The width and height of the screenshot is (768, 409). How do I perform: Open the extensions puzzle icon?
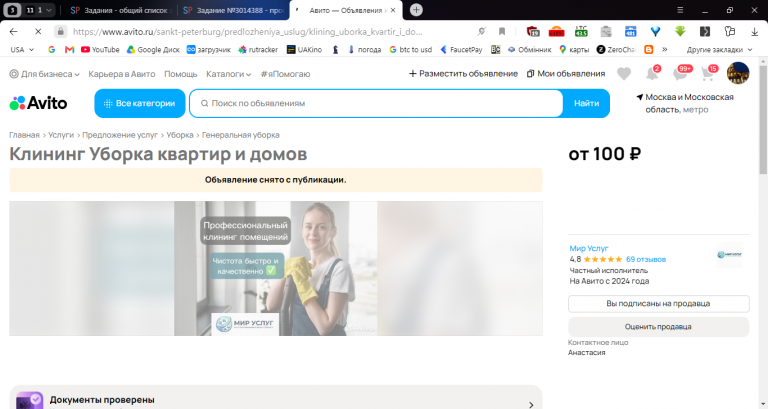click(729, 31)
